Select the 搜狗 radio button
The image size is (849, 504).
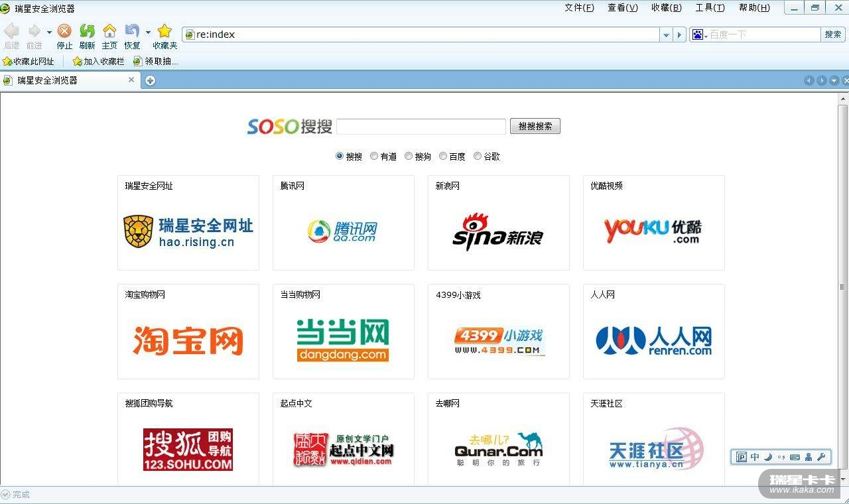pos(409,157)
